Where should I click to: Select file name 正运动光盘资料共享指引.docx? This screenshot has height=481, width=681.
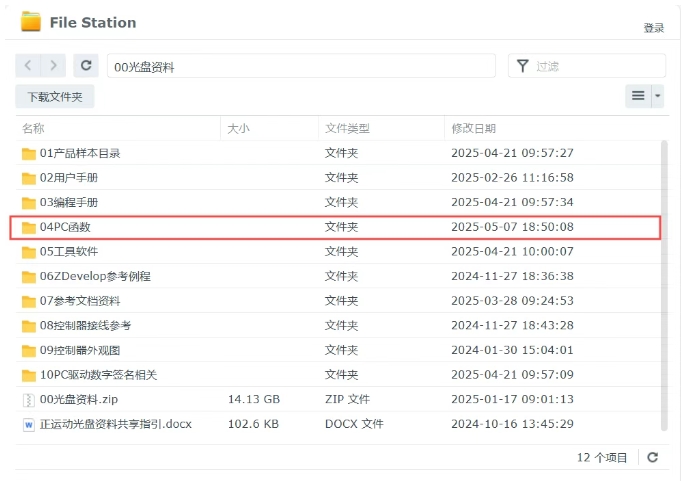pos(116,424)
